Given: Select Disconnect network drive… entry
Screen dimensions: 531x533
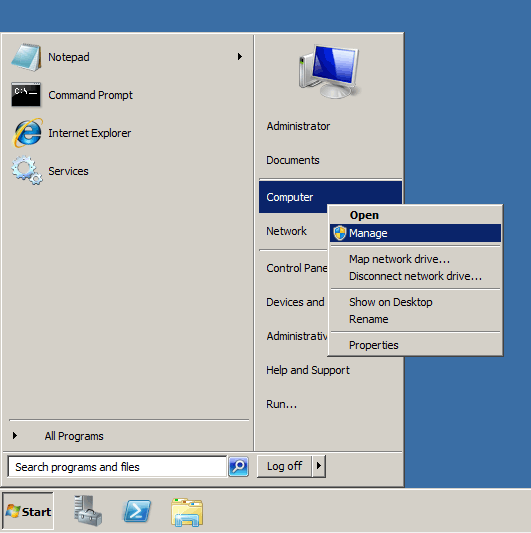Looking at the screenshot, I should pyautogui.click(x=415, y=276).
